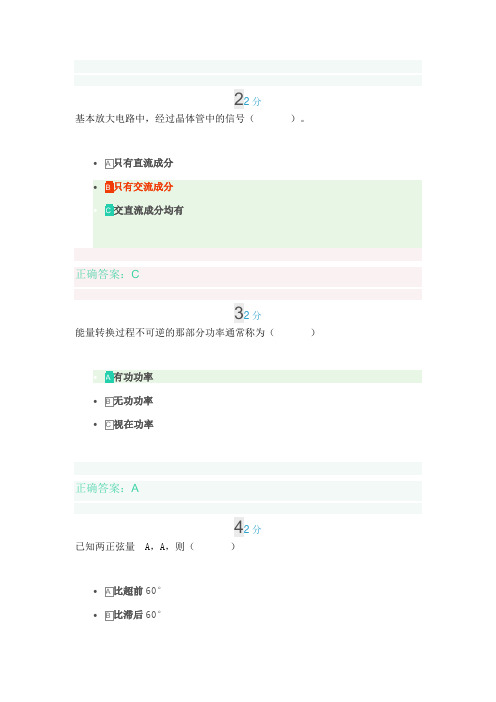This screenshot has width=496, height=702.
Task: Choose option A 比超前 60° box
Action: [109, 592]
